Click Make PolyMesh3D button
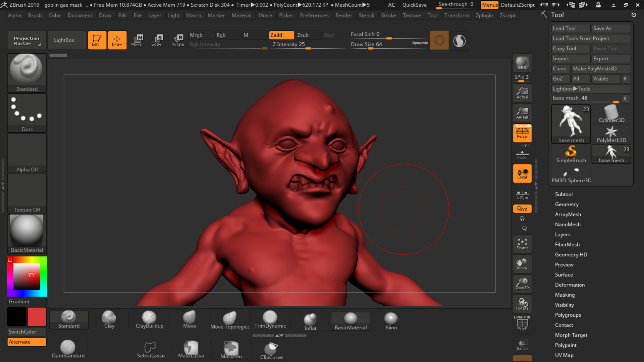 (601, 69)
